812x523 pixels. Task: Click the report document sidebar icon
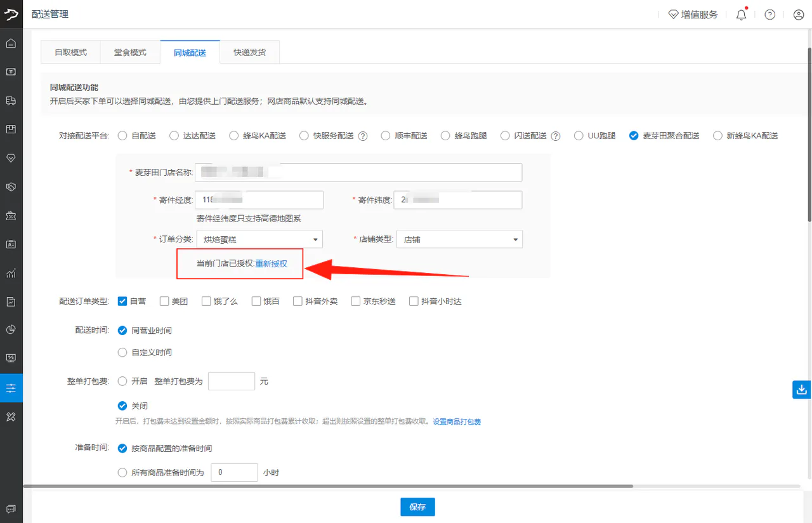point(11,301)
